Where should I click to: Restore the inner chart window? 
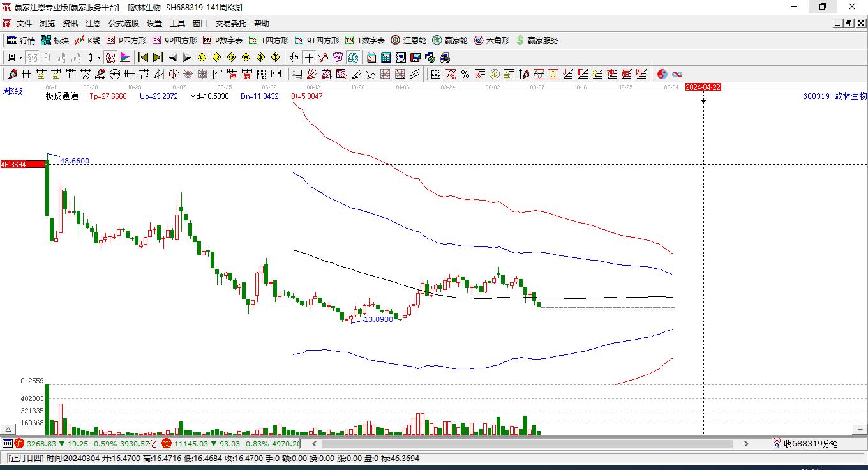848,24
